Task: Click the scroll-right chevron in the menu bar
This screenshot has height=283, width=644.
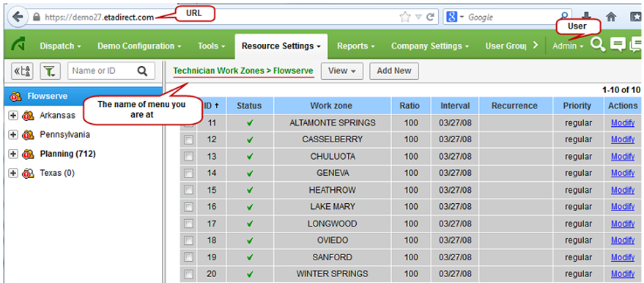Action: pos(535,45)
